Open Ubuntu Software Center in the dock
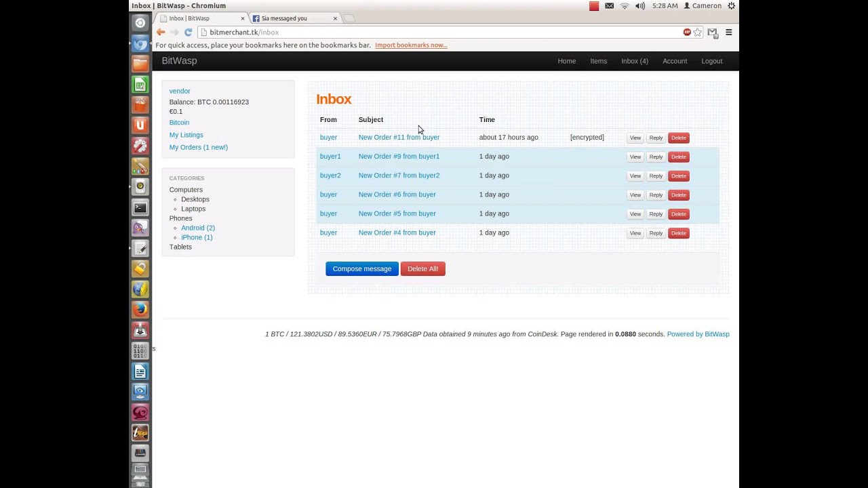This screenshot has width=868, height=488. [x=140, y=105]
